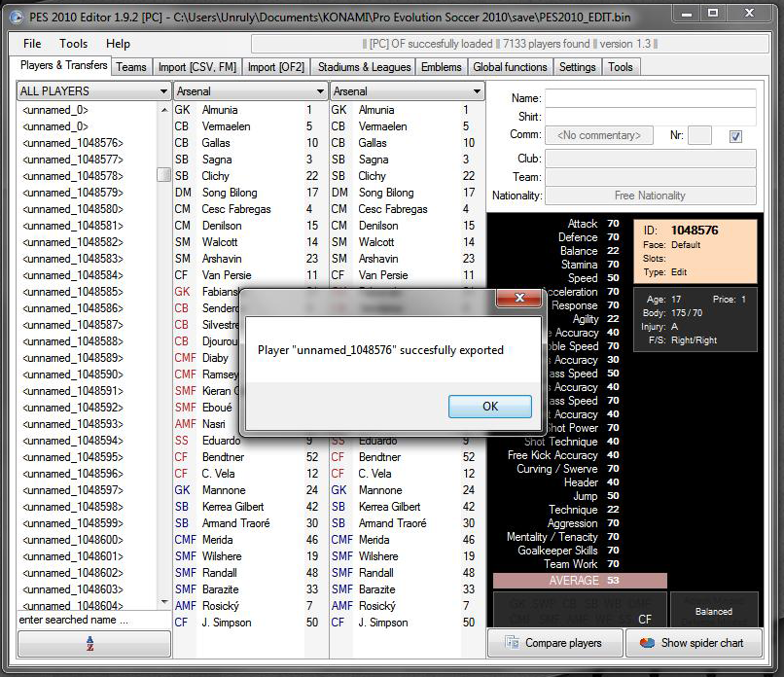Click the A-Z sort players button
Viewport: 784px width, 677px height.
(x=94, y=643)
